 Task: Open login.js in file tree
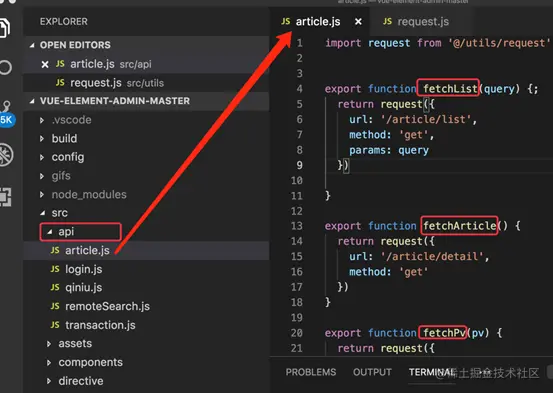146,269
